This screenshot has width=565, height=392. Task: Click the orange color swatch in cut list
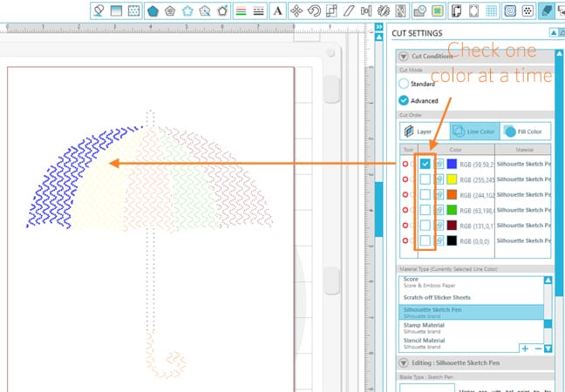pos(452,194)
